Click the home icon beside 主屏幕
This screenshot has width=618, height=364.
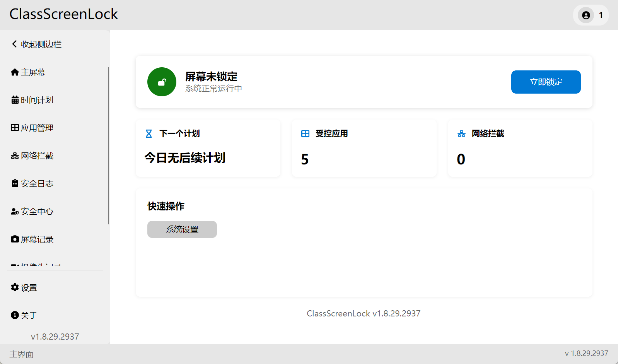[15, 72]
